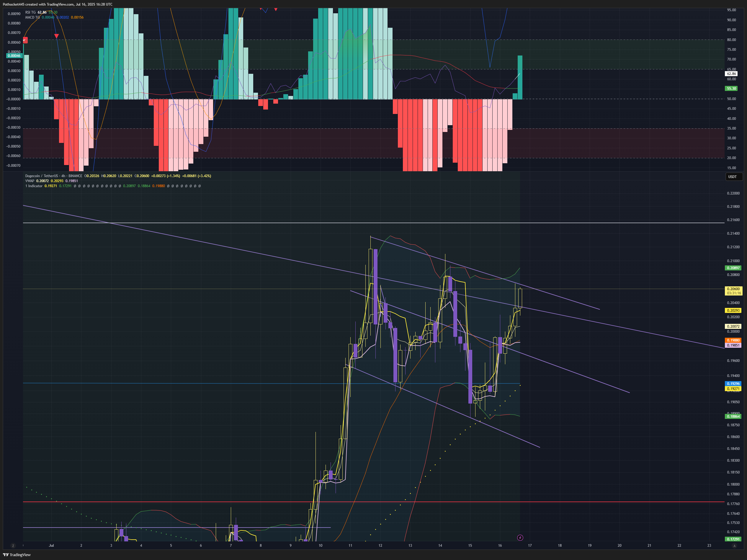
Task: Click the chart header 'Pothocket445 created with TradingView.com'
Action: 38,4
